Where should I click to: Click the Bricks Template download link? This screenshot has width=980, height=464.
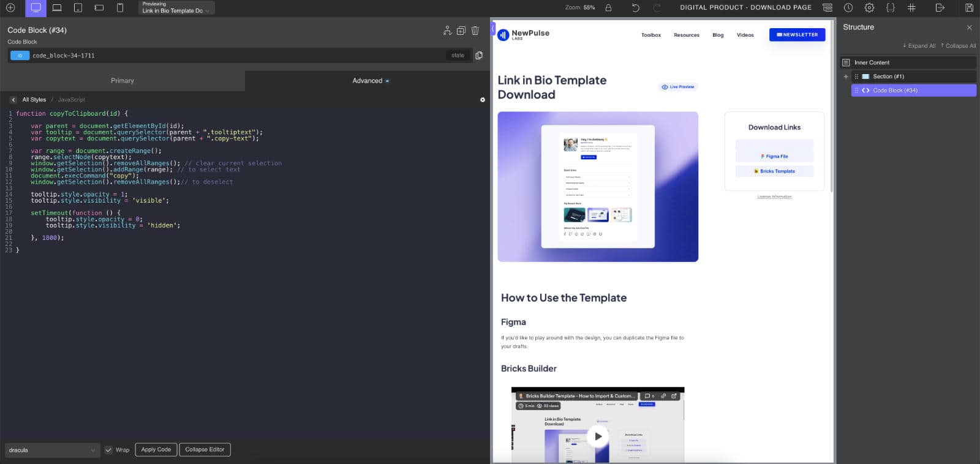coord(775,171)
